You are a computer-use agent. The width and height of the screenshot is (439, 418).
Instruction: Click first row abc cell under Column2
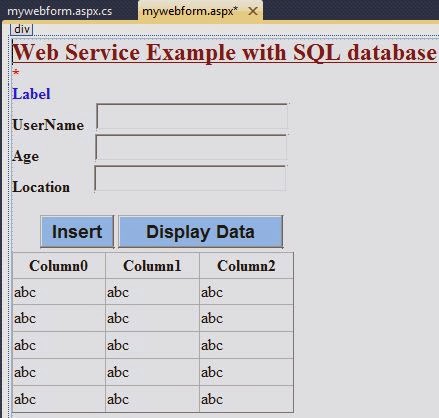pos(246,292)
